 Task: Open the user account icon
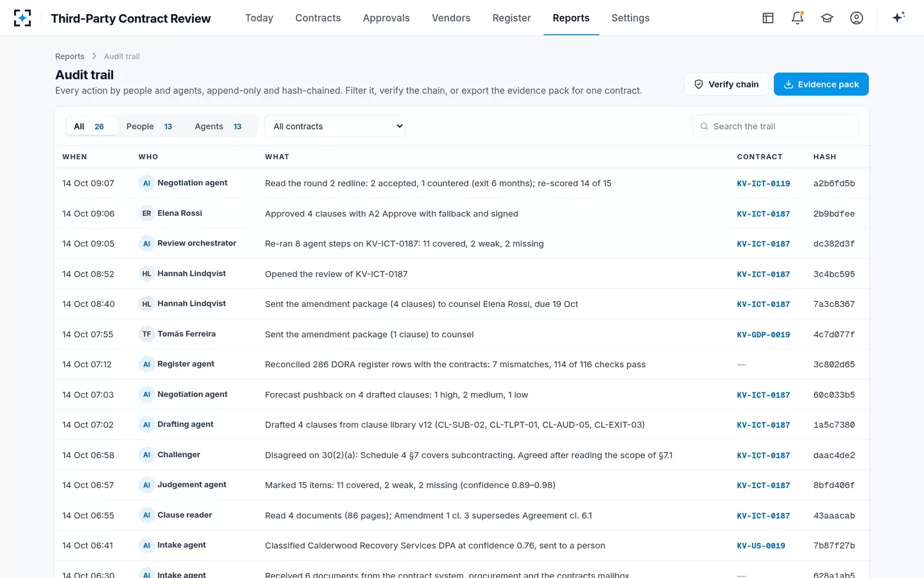pyautogui.click(x=857, y=18)
